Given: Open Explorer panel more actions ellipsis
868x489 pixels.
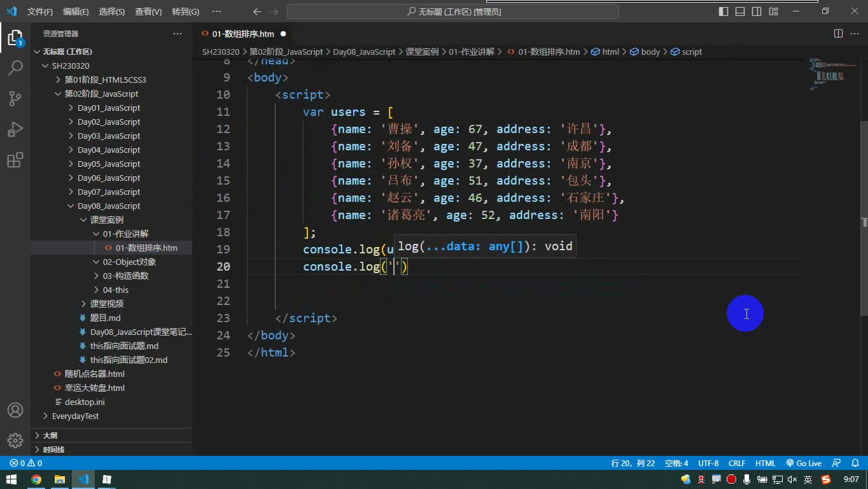Looking at the screenshot, I should coord(178,34).
